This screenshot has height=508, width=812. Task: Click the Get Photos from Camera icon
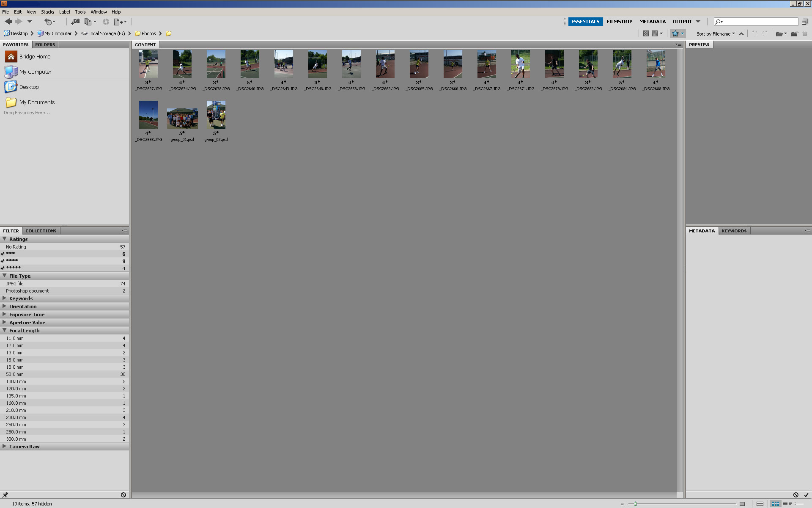[x=75, y=22]
